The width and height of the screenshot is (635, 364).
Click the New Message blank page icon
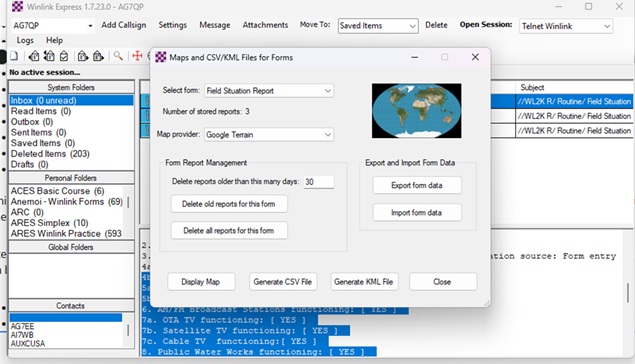14,56
